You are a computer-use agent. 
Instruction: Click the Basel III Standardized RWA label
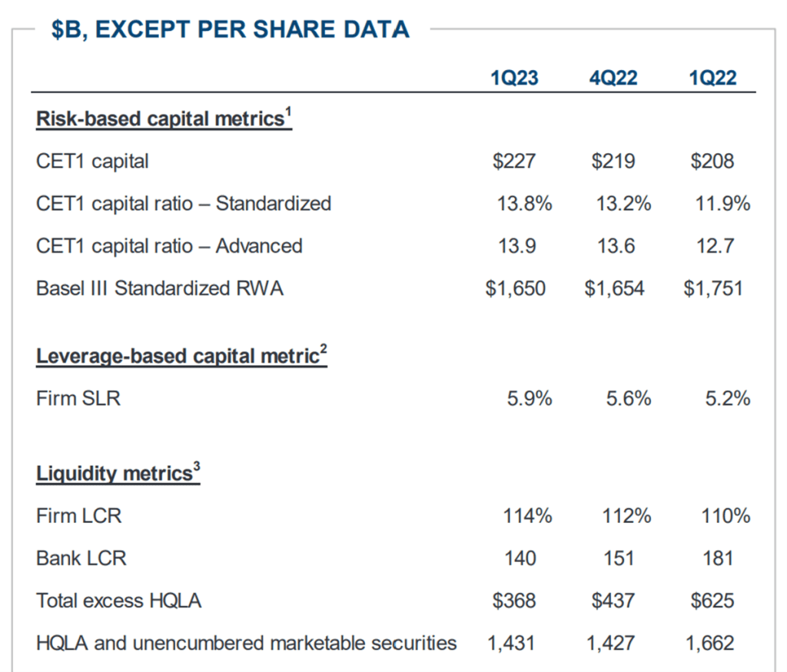[160, 288]
